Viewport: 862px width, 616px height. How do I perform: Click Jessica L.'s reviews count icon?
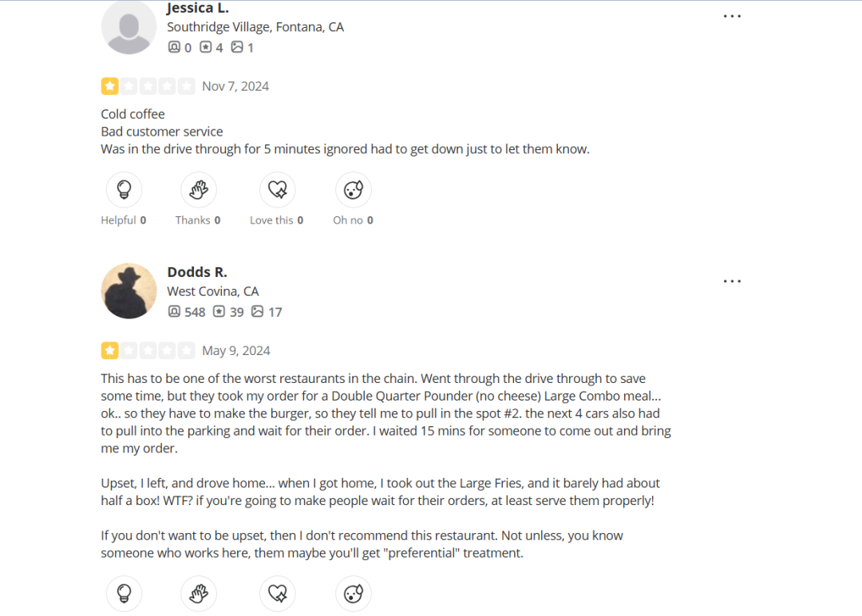[205, 48]
